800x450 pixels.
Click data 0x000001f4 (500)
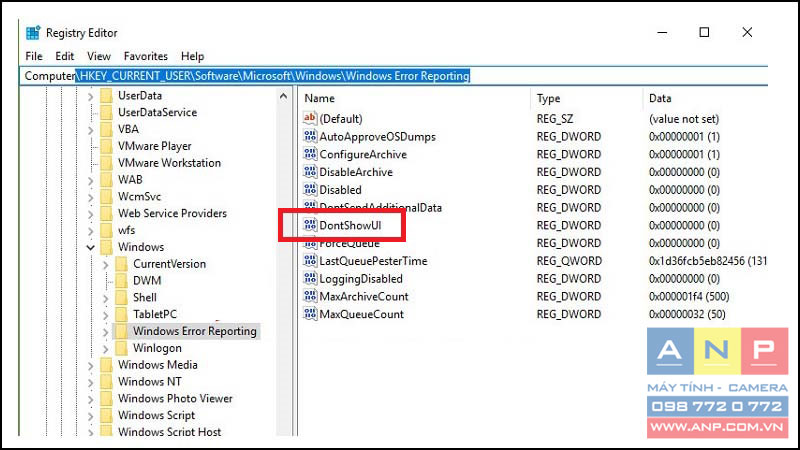pyautogui.click(x=689, y=296)
